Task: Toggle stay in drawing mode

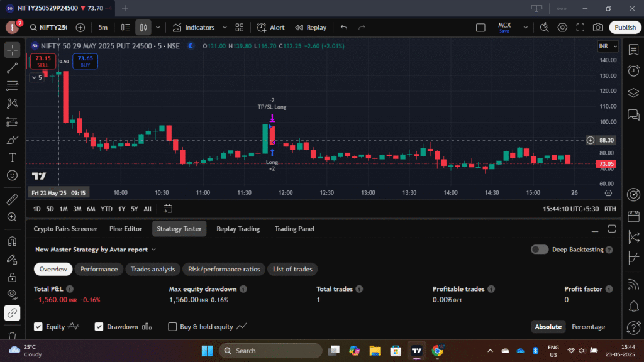Action: tap(13, 259)
